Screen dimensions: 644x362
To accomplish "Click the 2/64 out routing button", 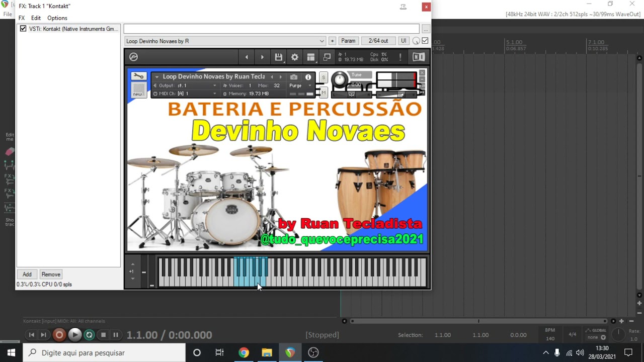I will point(378,41).
